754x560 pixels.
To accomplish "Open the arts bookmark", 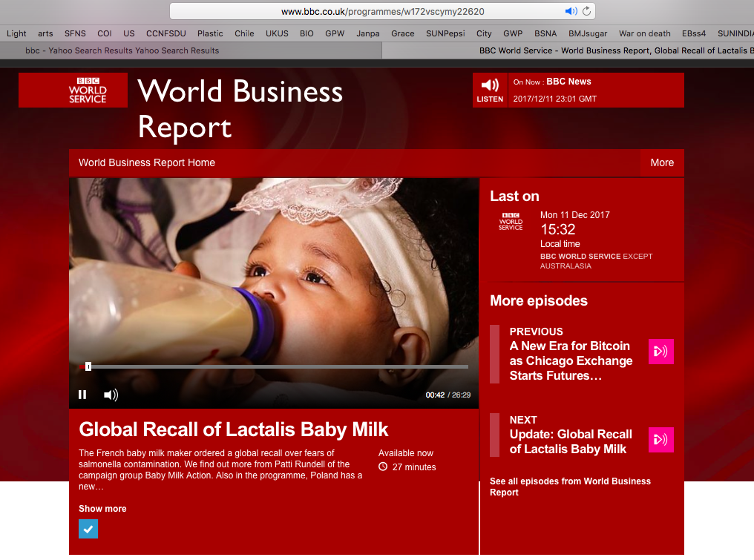I will coord(45,33).
